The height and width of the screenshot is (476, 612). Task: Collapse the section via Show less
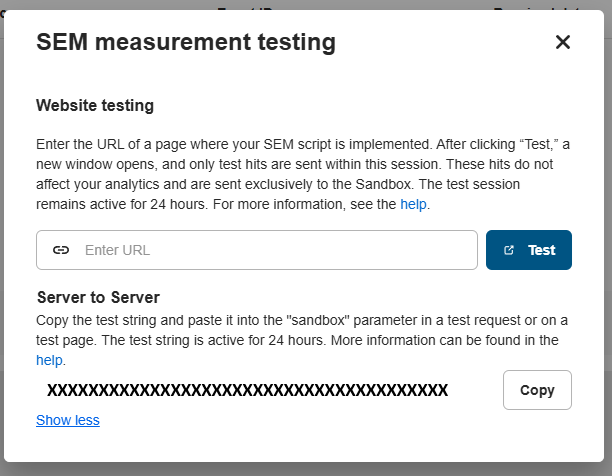(x=68, y=420)
